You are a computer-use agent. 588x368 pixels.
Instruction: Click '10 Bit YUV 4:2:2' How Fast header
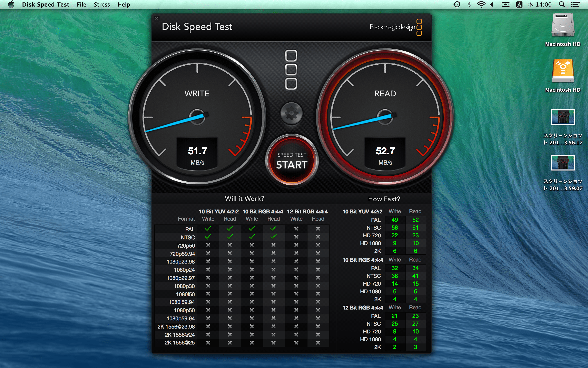[362, 212]
